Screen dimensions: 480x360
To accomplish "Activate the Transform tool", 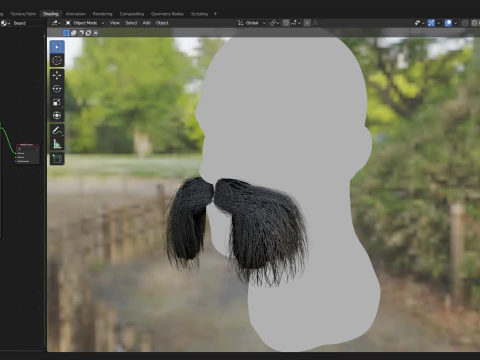I will click(57, 115).
